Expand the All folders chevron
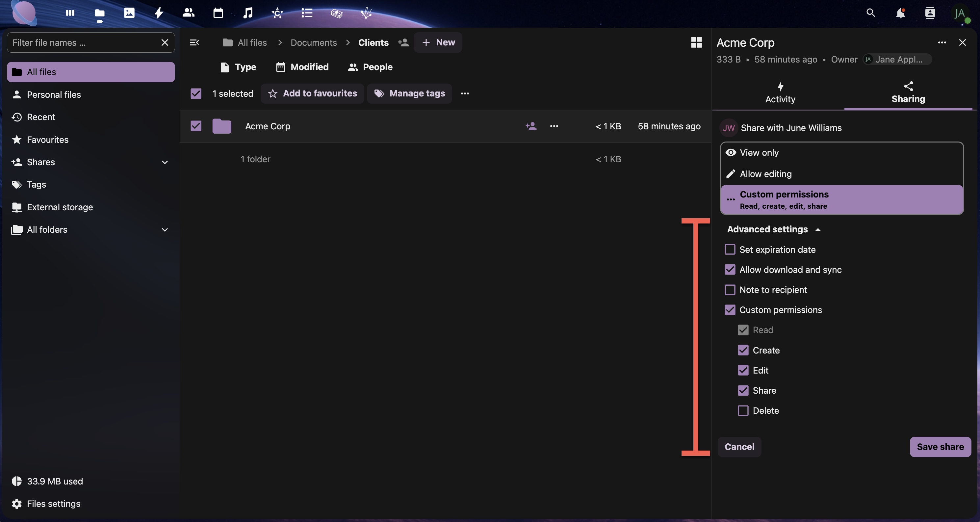980x522 pixels. coord(165,230)
